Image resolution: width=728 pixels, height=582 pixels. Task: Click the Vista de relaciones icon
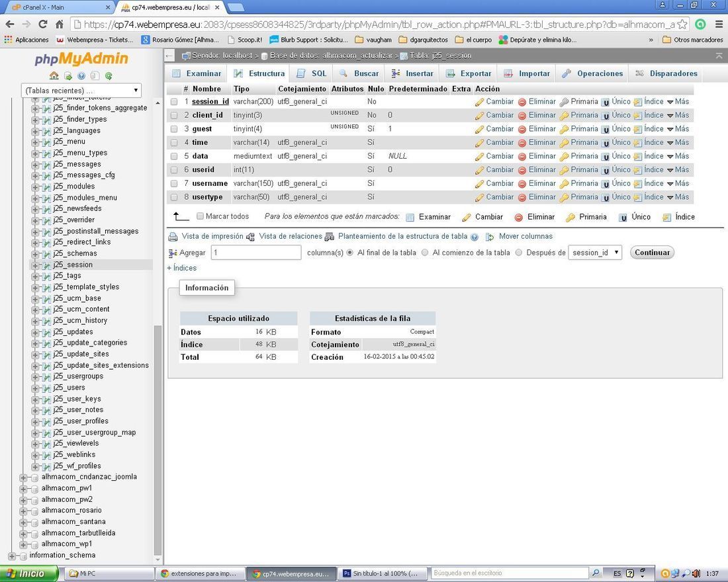coord(251,237)
